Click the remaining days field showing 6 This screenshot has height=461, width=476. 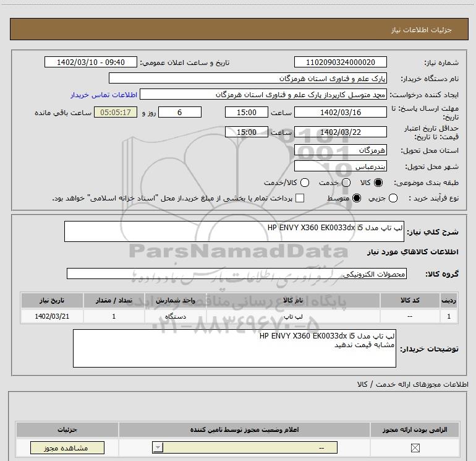pos(180,112)
